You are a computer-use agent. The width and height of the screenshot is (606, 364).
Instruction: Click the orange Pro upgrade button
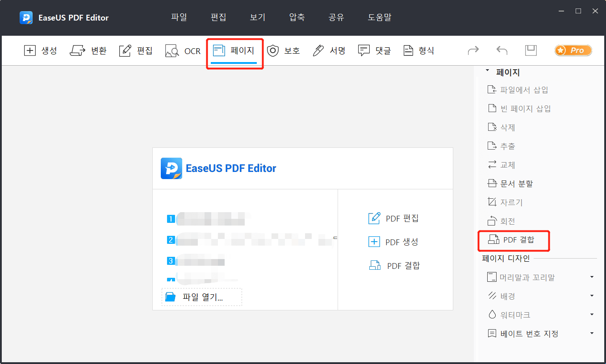(573, 50)
